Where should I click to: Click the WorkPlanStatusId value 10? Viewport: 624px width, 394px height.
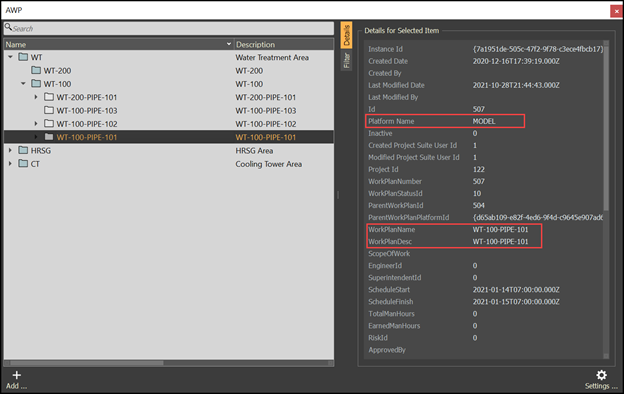click(x=477, y=193)
